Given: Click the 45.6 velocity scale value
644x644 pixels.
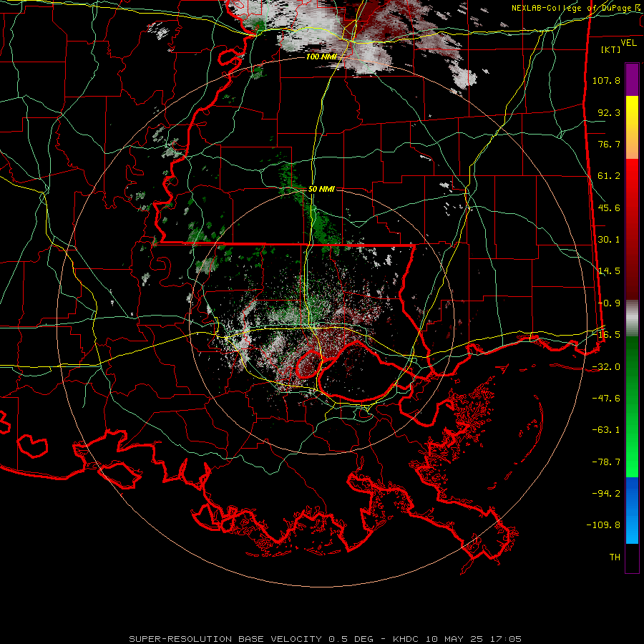Looking at the screenshot, I should (x=609, y=208).
